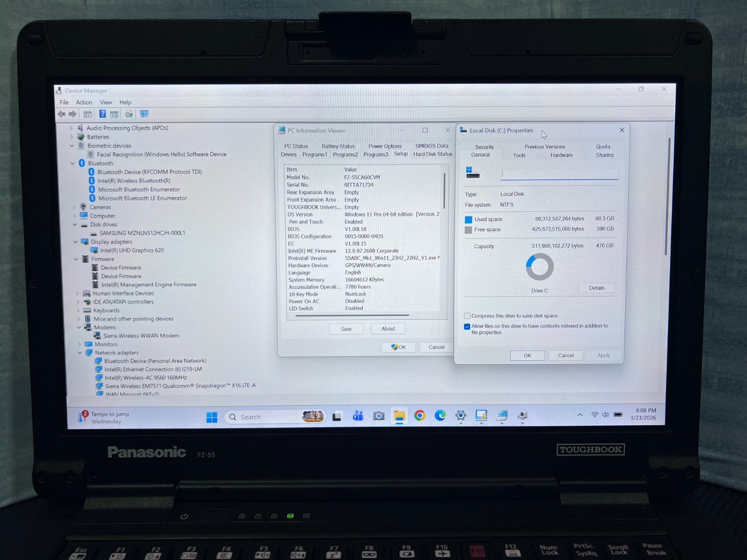Open the blue Help toolbar icon
747x560 pixels.
(x=103, y=114)
